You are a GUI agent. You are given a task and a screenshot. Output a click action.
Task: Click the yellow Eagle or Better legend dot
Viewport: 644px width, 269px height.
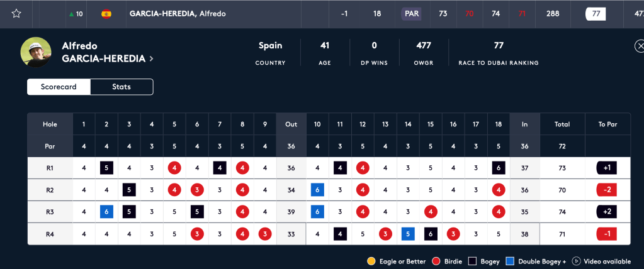point(371,261)
